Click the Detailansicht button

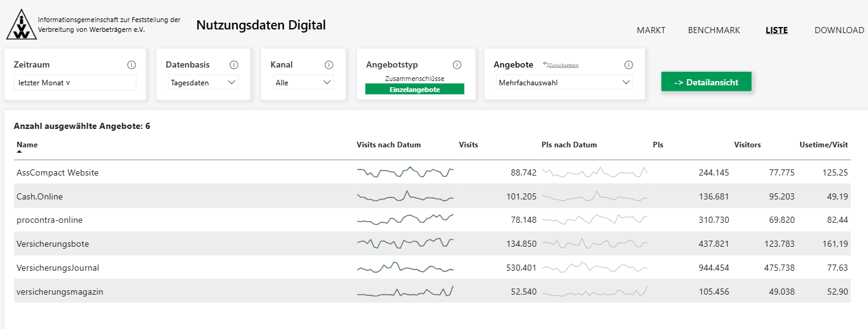(x=706, y=82)
